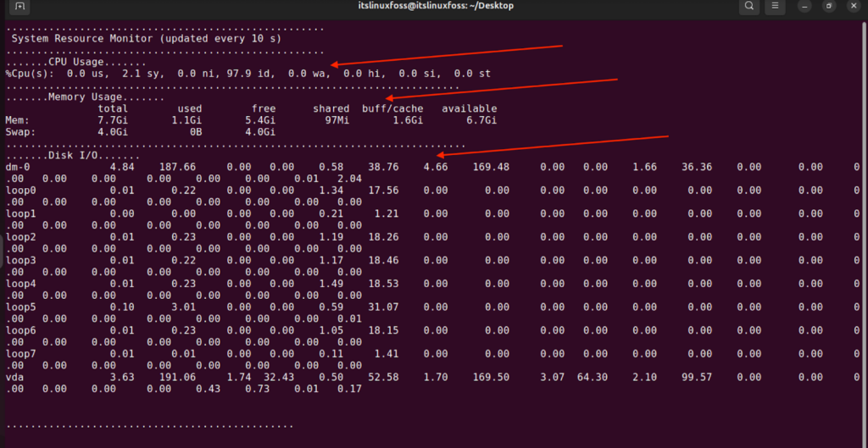
Task: Click the vda device name
Action: (x=14, y=376)
